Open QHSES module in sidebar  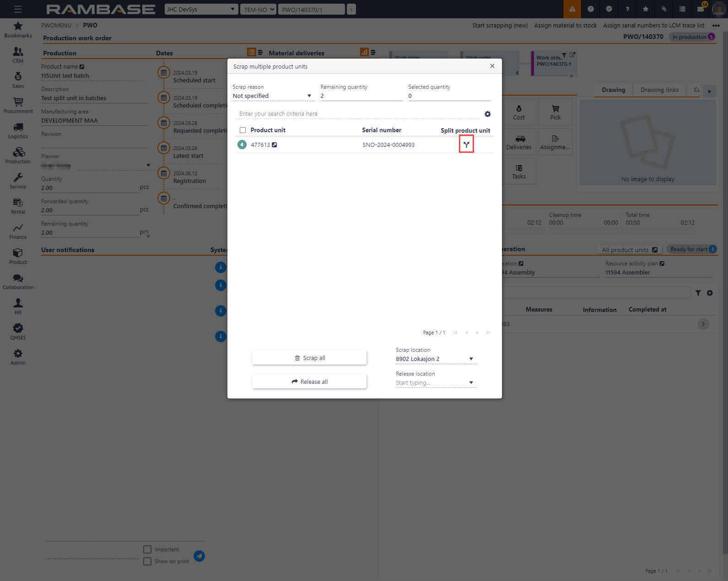pyautogui.click(x=18, y=332)
